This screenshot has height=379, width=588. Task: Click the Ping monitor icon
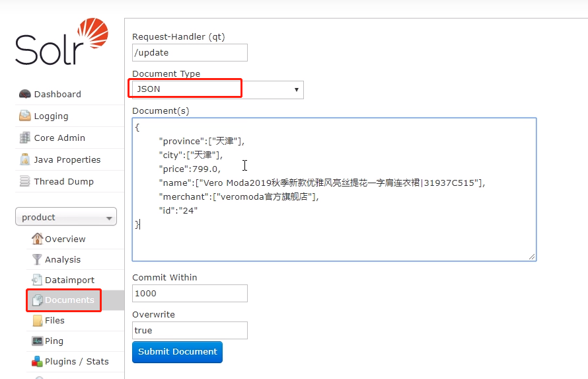[37, 341]
